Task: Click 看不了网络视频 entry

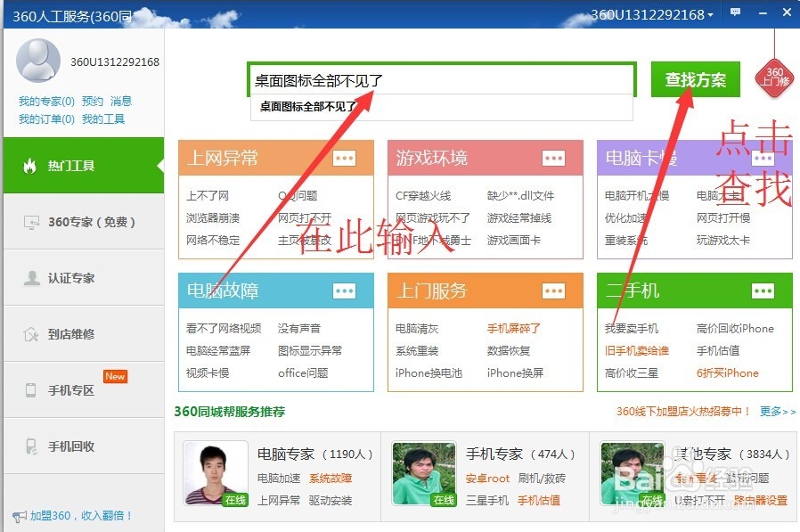Action: tap(224, 328)
